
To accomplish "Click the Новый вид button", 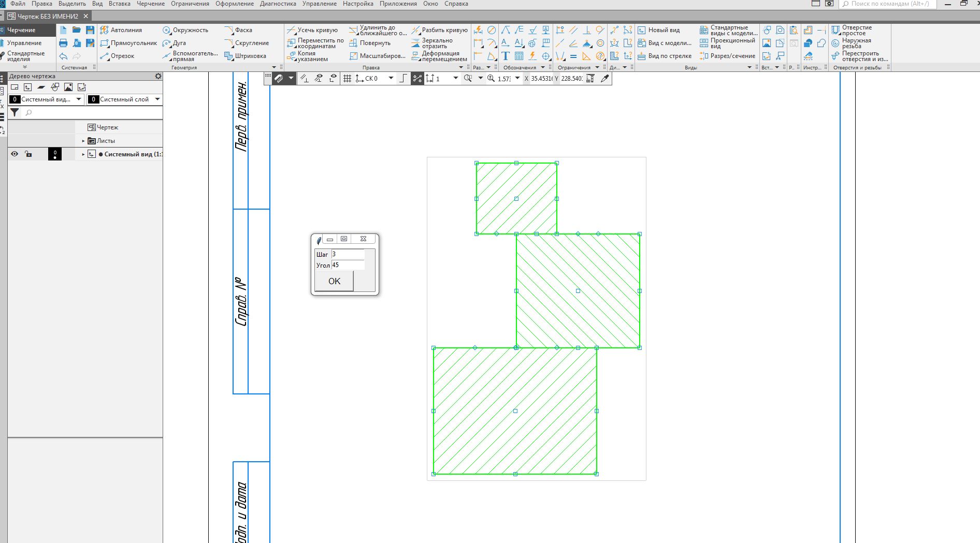I will click(x=658, y=30).
